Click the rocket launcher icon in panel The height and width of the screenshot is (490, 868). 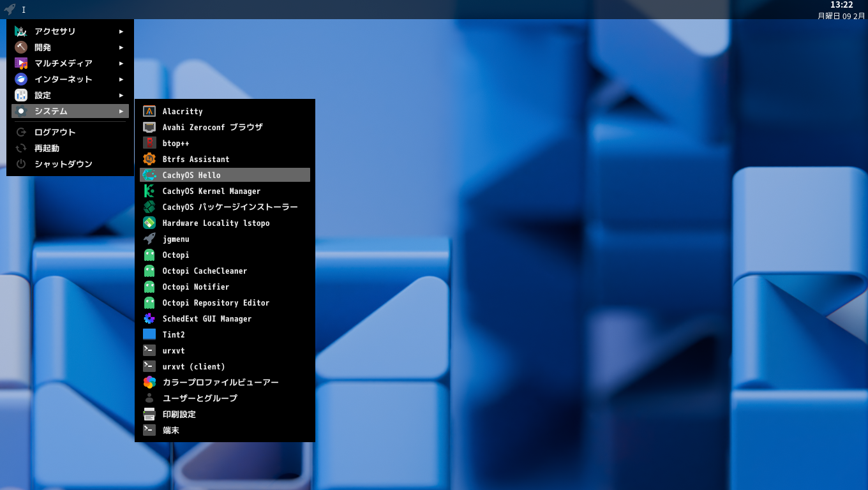click(10, 10)
